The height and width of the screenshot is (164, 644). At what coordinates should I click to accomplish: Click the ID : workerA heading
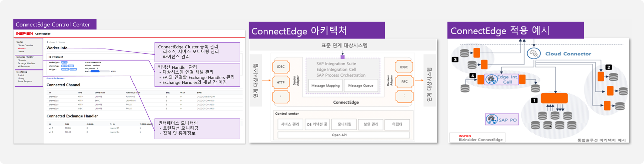pyautogui.click(x=56, y=57)
